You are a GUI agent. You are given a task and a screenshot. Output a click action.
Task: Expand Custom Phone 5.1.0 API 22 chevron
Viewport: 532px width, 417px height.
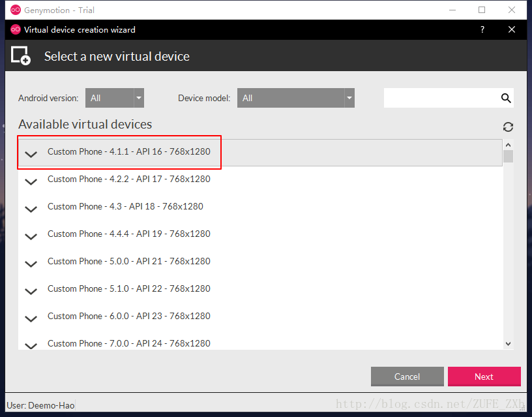click(31, 292)
